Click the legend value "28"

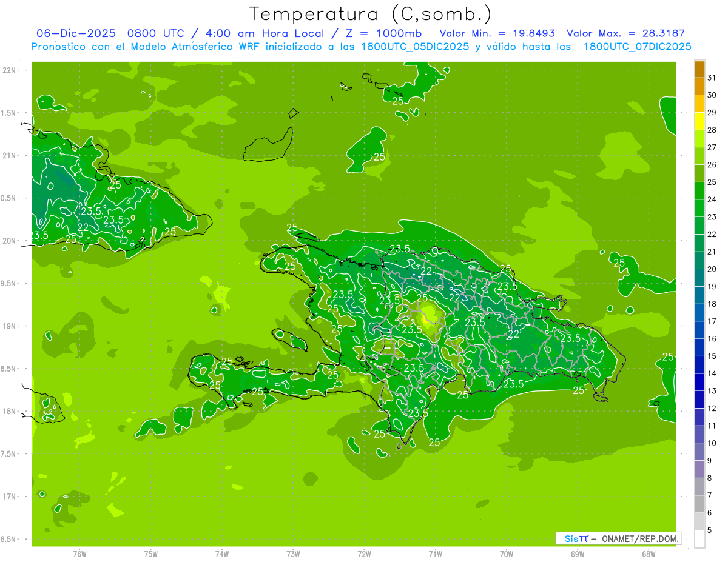tap(712, 130)
